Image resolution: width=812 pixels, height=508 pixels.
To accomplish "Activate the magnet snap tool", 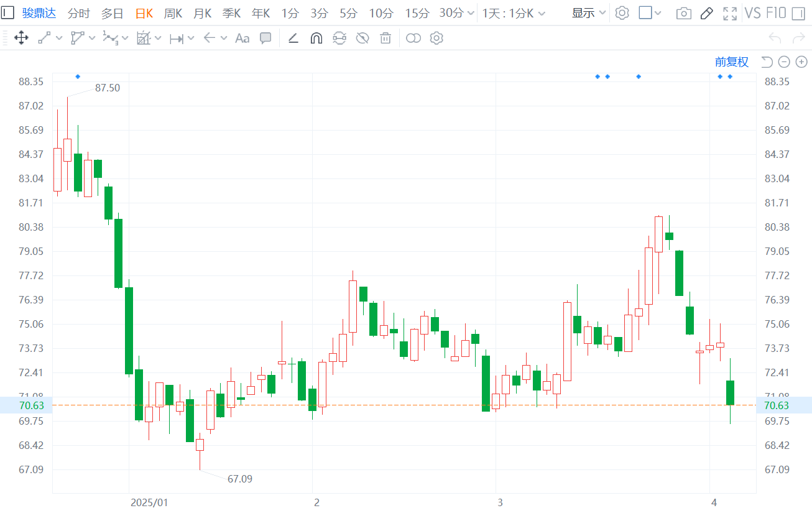I will click(316, 39).
